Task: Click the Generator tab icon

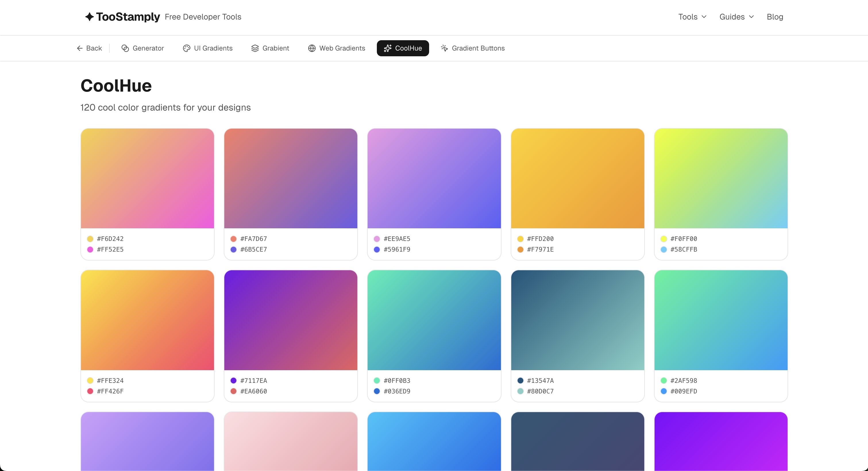Action: click(x=125, y=48)
